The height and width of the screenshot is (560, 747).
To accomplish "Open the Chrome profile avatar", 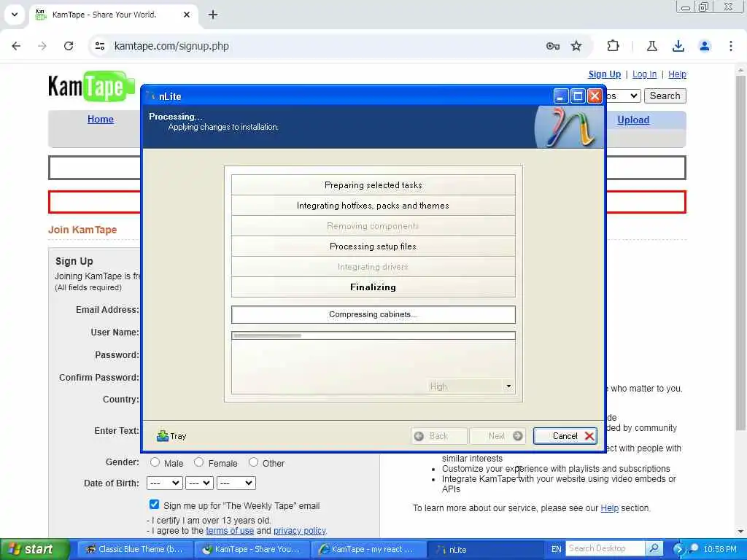I will (x=705, y=46).
